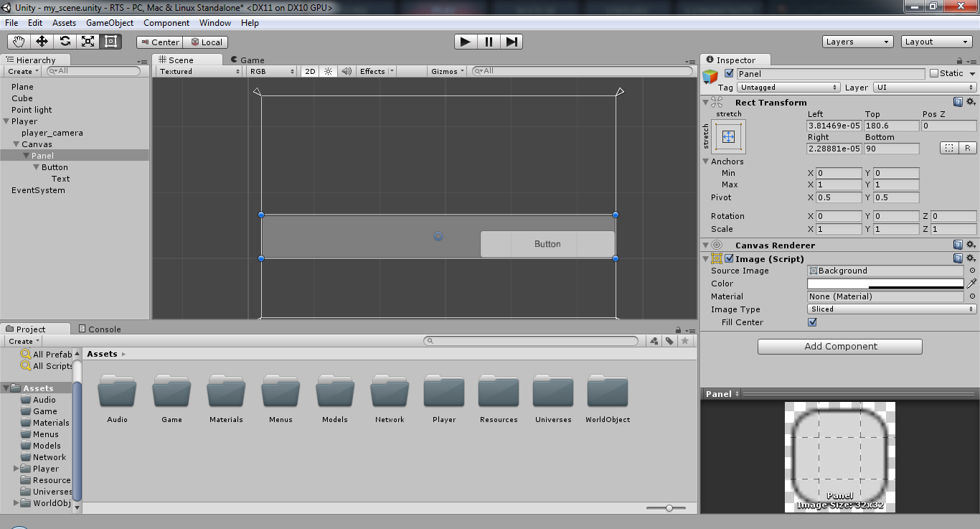Start Play mode

466,42
